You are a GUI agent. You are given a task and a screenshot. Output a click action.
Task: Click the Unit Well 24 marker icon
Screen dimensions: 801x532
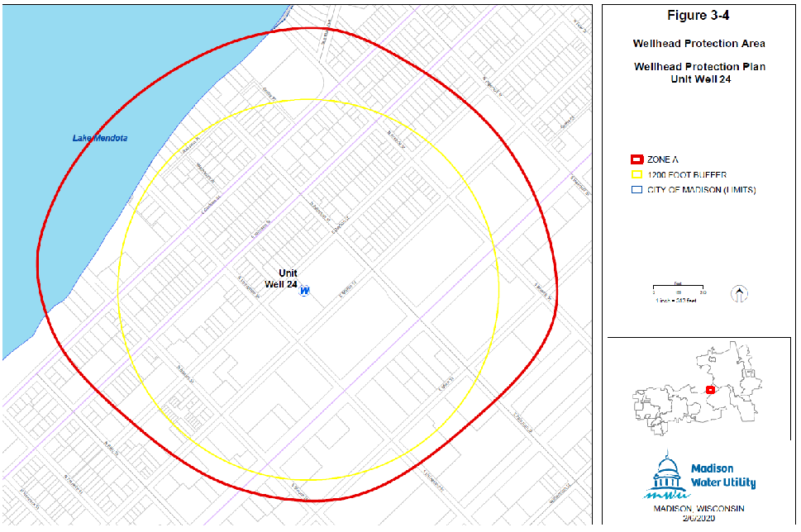coord(304,291)
